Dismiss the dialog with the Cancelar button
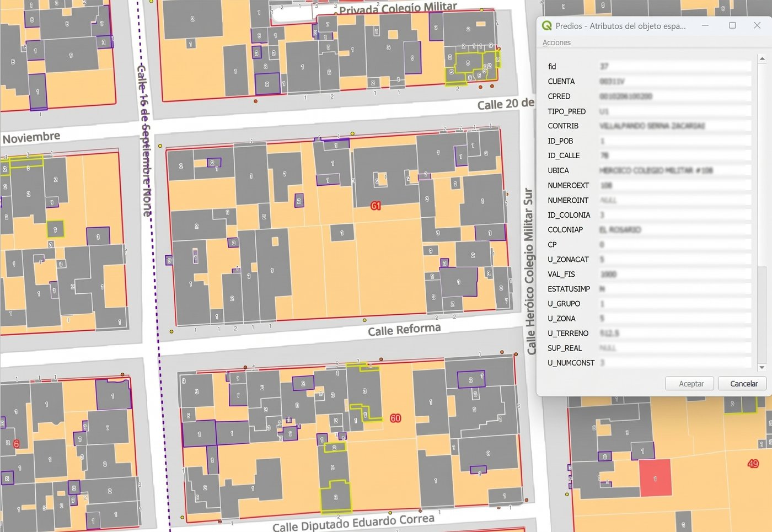 [742, 384]
